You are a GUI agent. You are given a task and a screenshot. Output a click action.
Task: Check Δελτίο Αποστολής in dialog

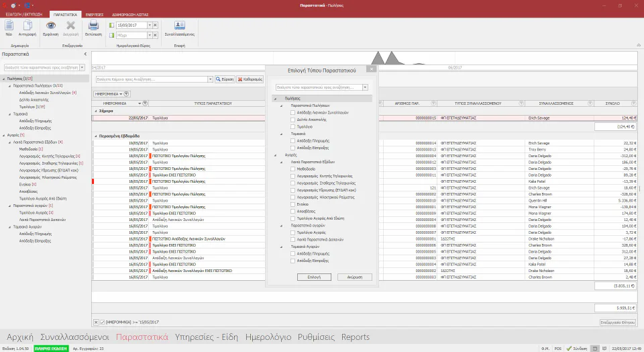293,120
